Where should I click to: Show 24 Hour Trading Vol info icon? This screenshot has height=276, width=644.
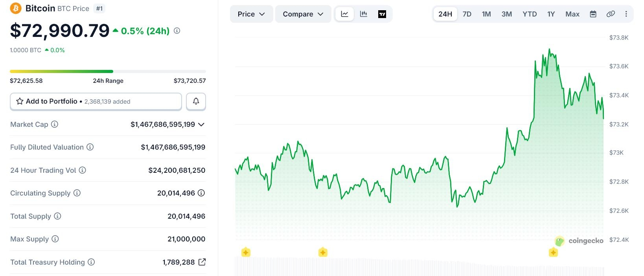(x=82, y=170)
